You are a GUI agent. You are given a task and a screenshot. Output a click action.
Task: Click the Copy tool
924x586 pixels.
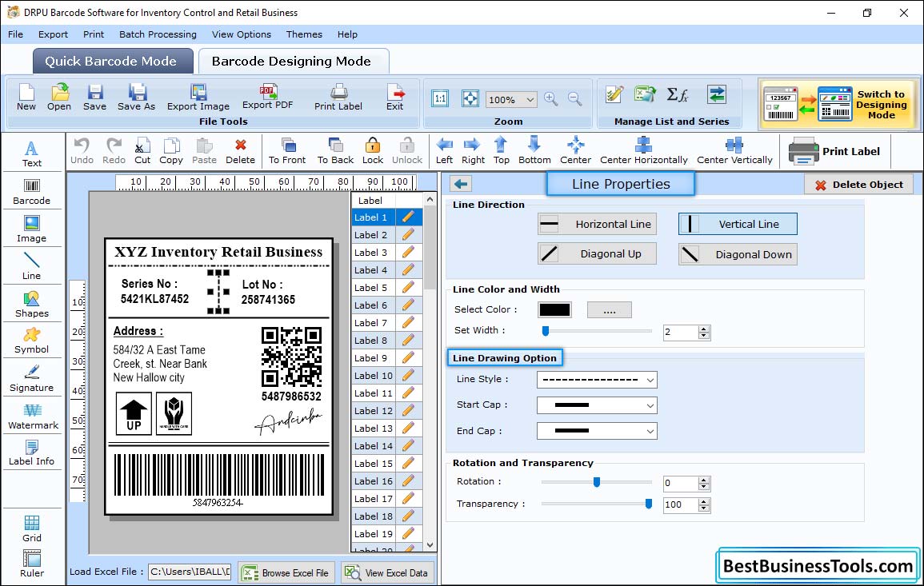tap(171, 151)
